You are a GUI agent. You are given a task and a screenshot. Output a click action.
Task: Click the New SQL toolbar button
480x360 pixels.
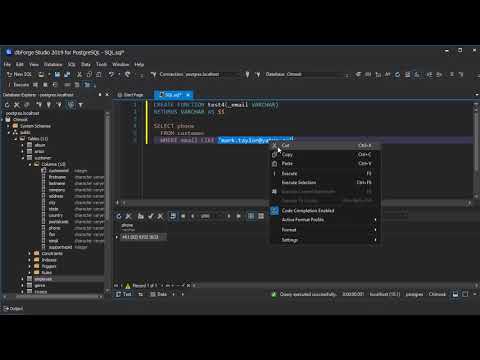click(19, 74)
